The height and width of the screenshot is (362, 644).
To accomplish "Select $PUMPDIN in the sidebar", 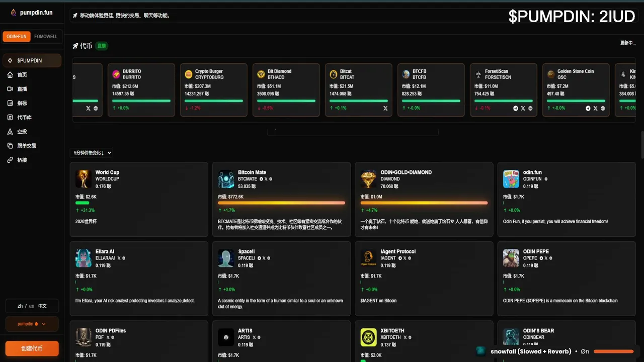I will coord(32,60).
